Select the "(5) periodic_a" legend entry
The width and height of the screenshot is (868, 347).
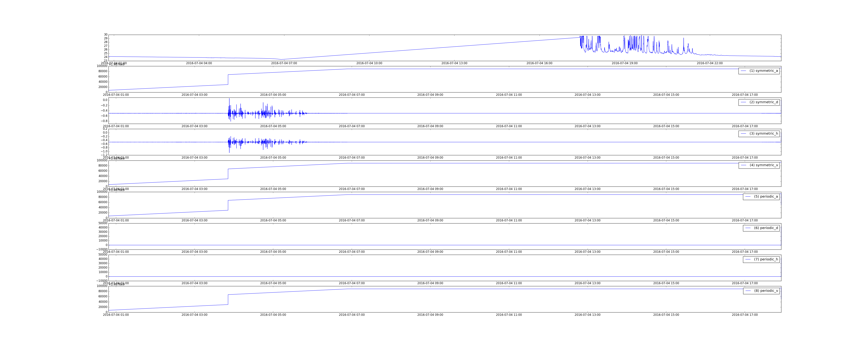[x=766, y=196]
